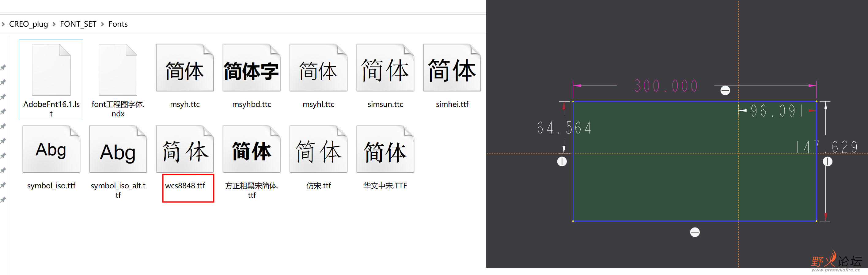The height and width of the screenshot is (275, 868).
Task: Select the font工程图字体.ndx file icon
Action: point(118,70)
